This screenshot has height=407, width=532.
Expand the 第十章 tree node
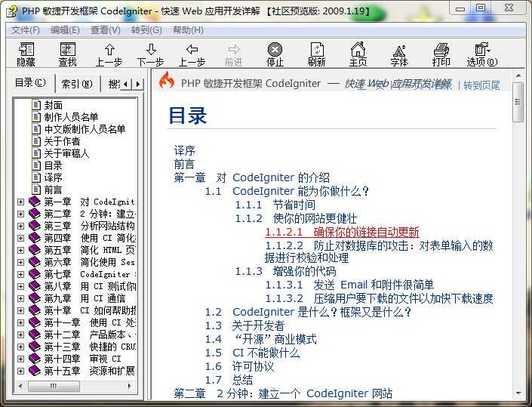pyautogui.click(x=20, y=310)
